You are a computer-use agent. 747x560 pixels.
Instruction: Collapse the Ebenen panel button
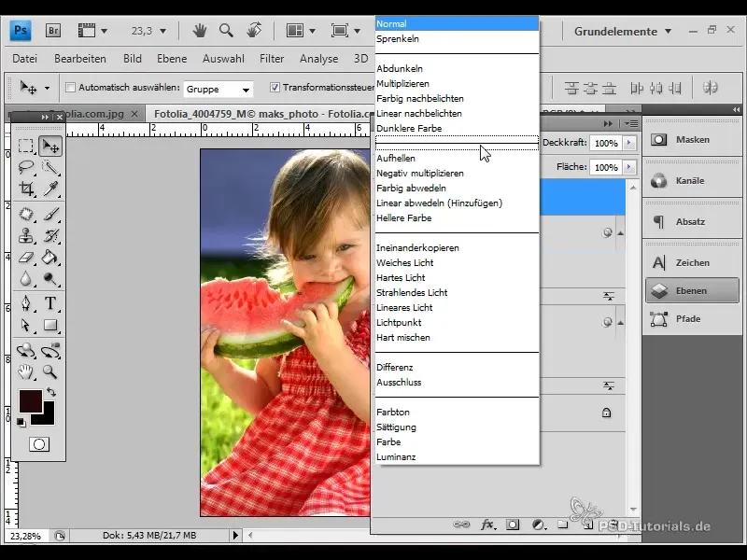(692, 290)
